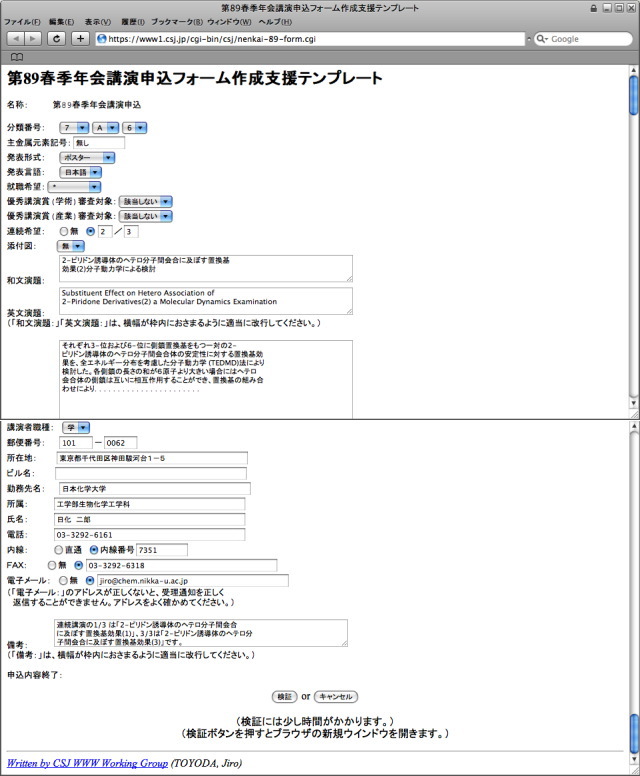The image size is (640, 776).
Task: Expand the 講演者職種 dropdown showing 学
Action: (77, 428)
